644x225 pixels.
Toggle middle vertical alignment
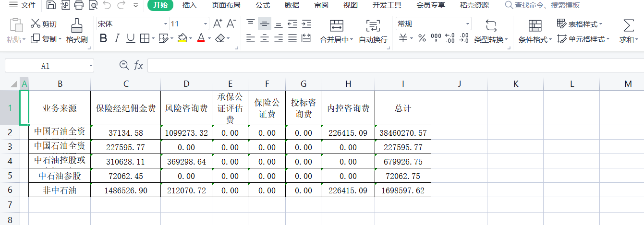point(265,24)
